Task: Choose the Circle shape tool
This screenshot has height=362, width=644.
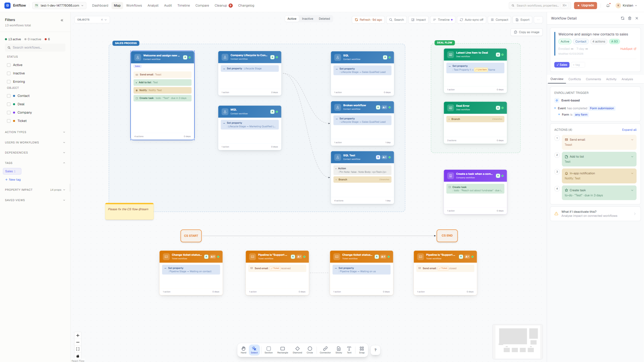Action: pyautogui.click(x=309, y=350)
